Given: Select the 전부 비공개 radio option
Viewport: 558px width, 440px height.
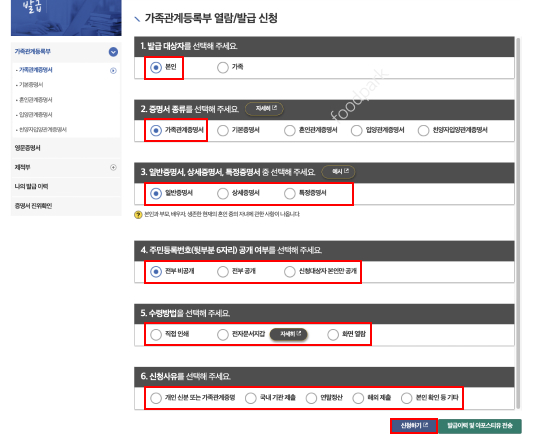Looking at the screenshot, I should [x=156, y=272].
